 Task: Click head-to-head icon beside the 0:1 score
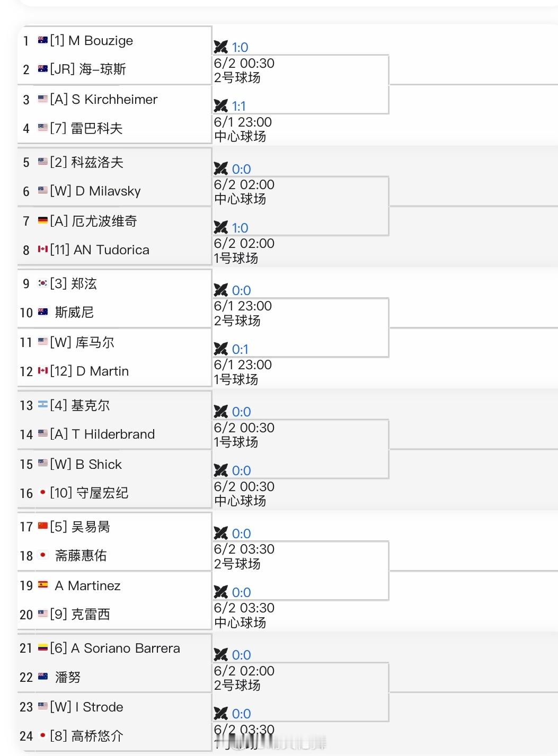click(x=220, y=349)
